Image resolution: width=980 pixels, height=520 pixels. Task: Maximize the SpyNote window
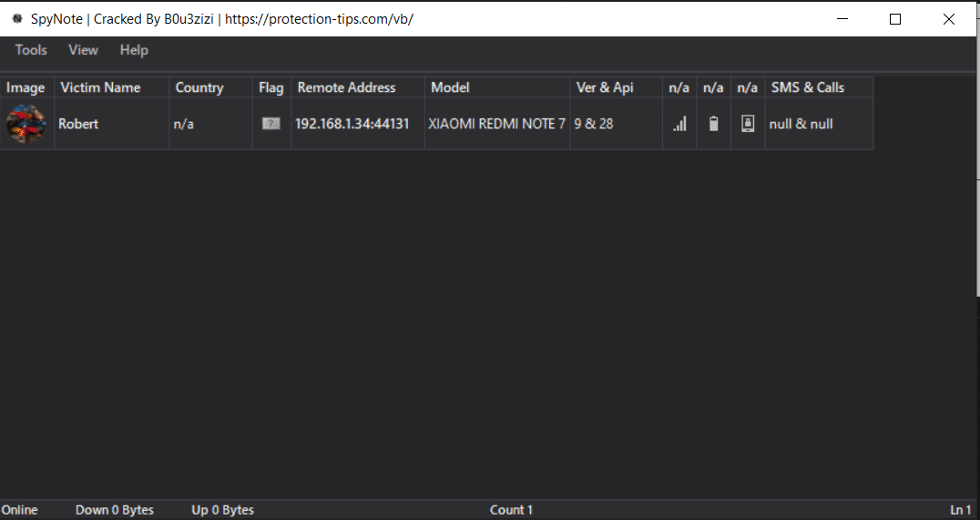(x=895, y=19)
